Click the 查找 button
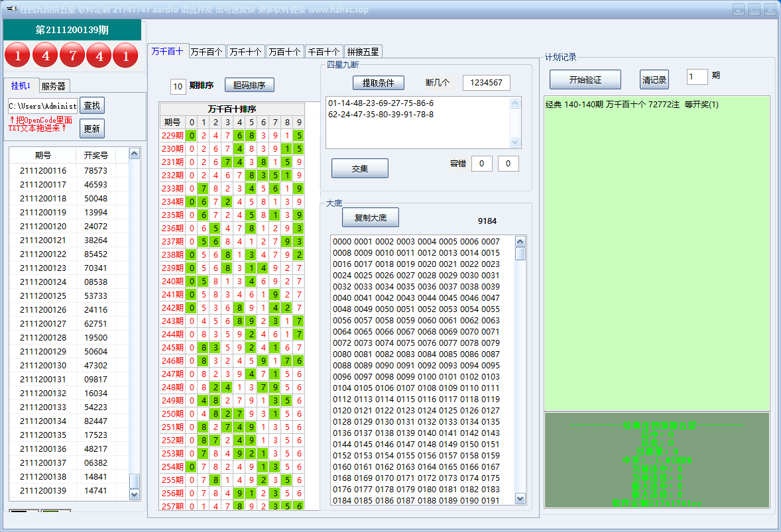The height and width of the screenshot is (532, 781). tap(91, 105)
